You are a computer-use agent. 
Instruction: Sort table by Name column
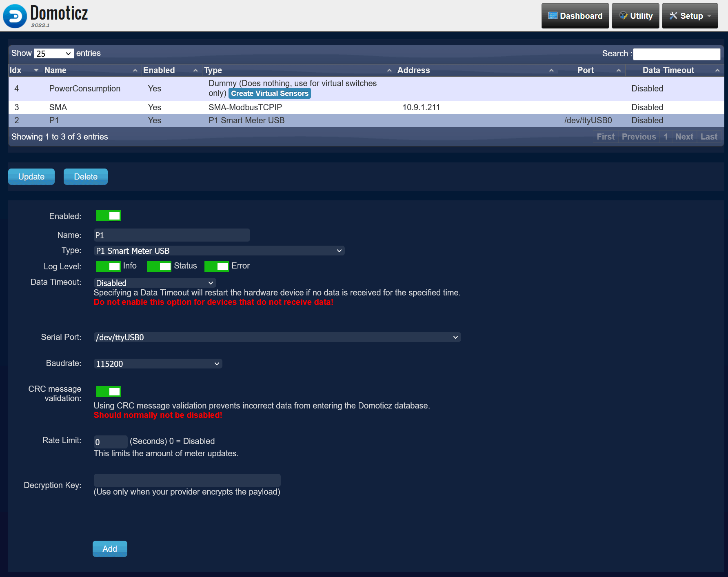[91, 70]
